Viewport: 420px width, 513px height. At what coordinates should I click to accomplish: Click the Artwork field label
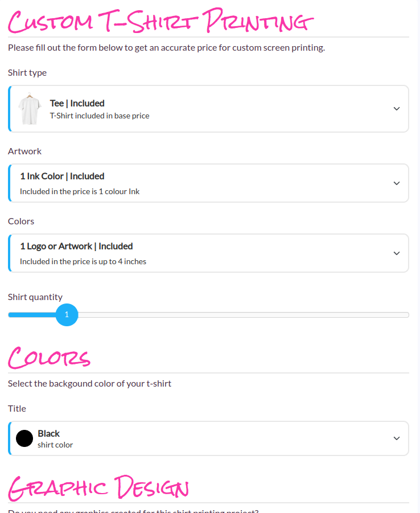click(24, 151)
